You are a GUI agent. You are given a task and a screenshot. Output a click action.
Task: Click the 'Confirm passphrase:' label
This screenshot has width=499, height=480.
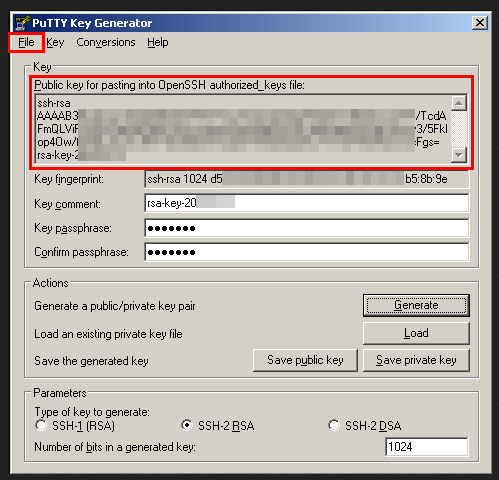pyautogui.click(x=81, y=252)
